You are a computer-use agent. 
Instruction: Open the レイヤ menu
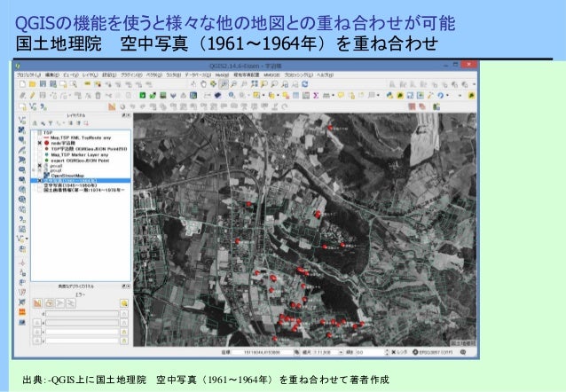pyautogui.click(x=90, y=74)
